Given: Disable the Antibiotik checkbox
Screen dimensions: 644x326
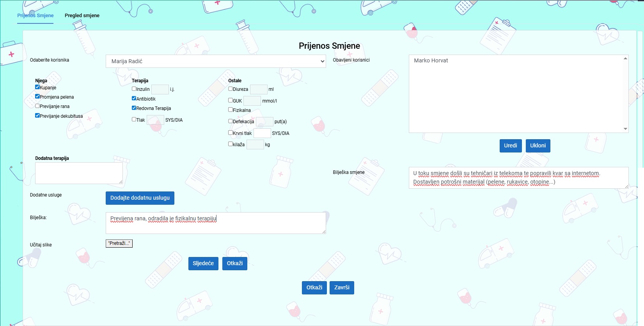Looking at the screenshot, I should click(134, 99).
